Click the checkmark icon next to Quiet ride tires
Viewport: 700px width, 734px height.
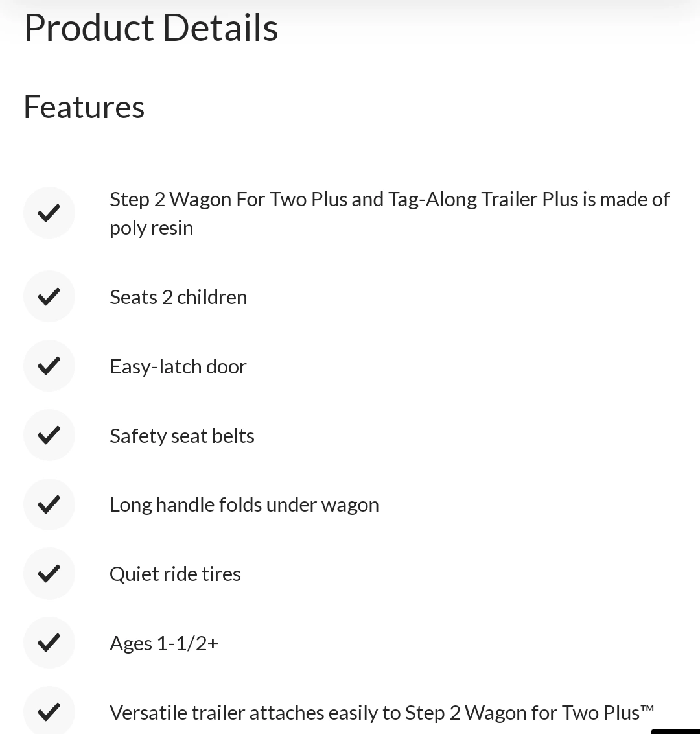click(49, 574)
